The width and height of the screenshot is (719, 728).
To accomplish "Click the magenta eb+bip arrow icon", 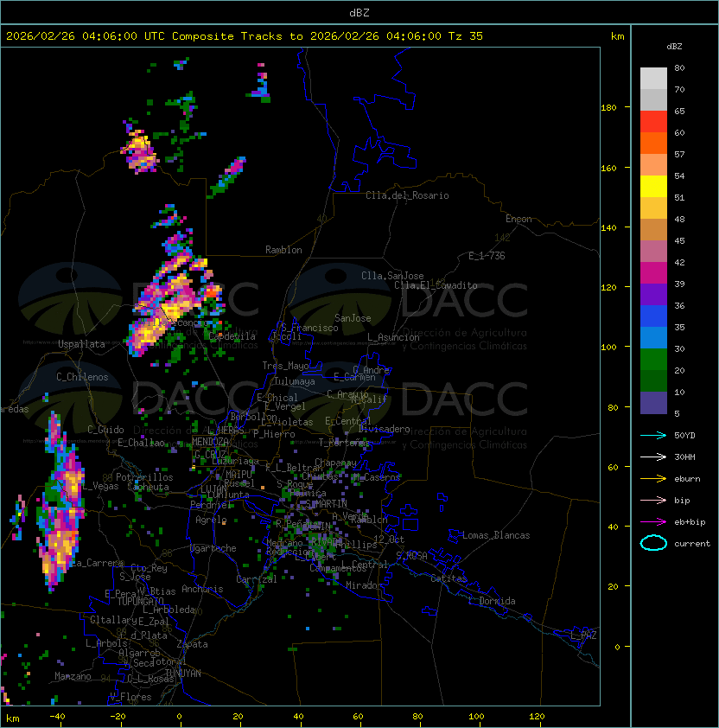I will point(653,522).
